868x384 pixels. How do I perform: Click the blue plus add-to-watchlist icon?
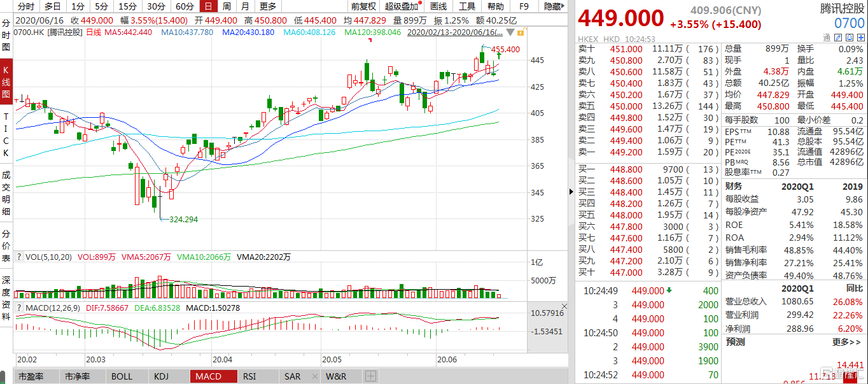pos(861,38)
